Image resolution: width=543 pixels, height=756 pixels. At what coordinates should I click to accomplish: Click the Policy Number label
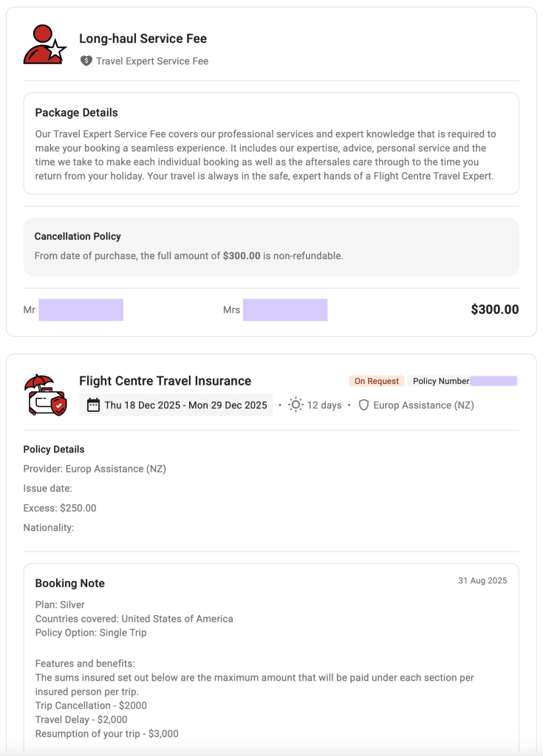(441, 381)
